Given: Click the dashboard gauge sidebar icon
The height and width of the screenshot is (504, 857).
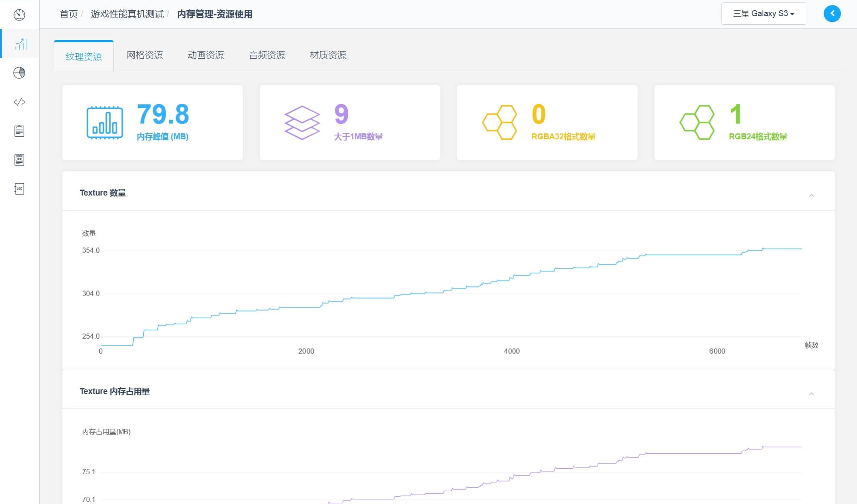Looking at the screenshot, I should click(19, 15).
